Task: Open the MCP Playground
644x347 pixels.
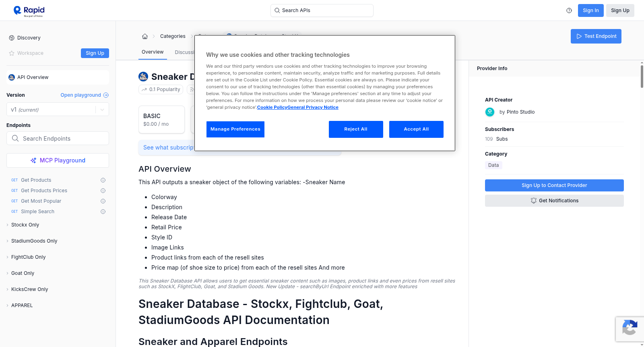Action: click(x=58, y=160)
